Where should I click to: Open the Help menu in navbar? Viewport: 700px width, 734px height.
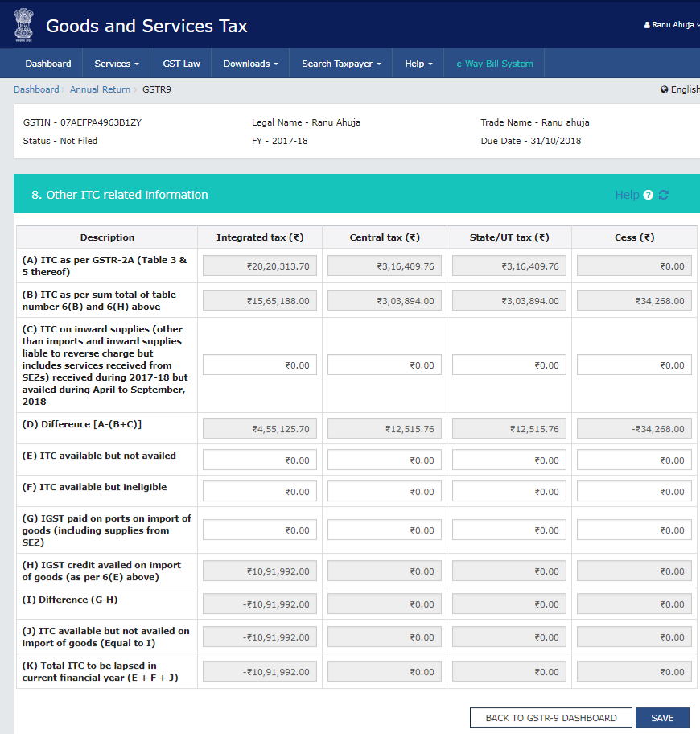[418, 64]
